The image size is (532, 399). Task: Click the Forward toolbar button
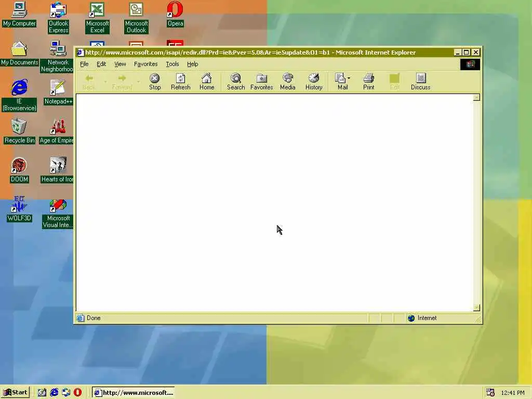(122, 82)
